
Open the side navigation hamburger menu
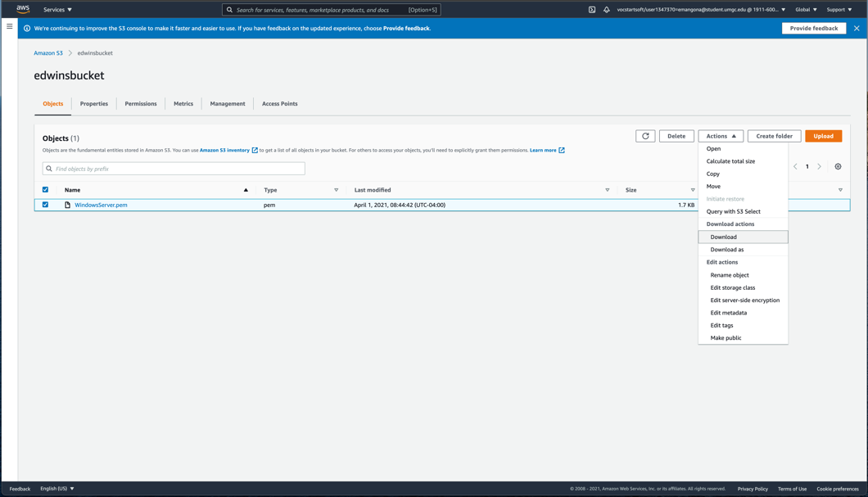point(9,26)
